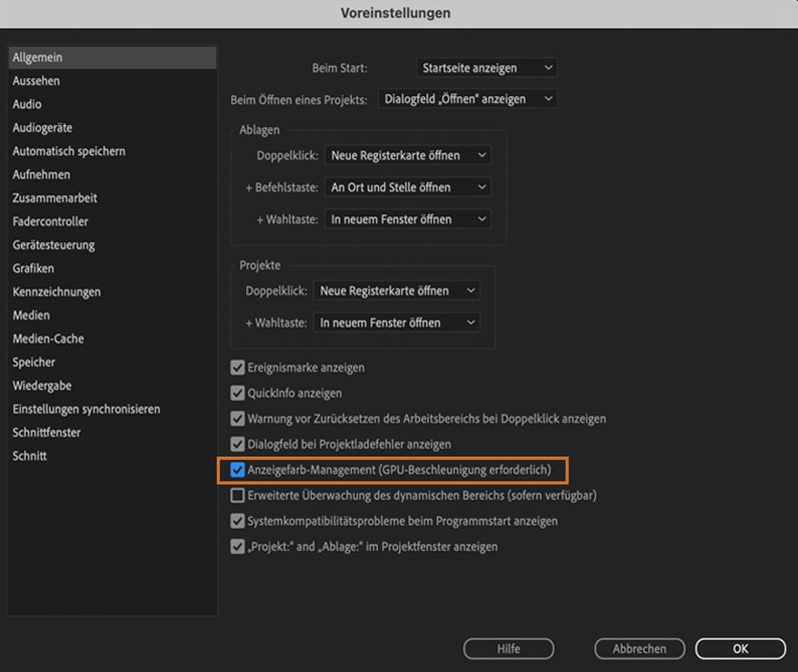
Task: Dismiss the dialog via Abbrechen
Action: pyautogui.click(x=639, y=648)
